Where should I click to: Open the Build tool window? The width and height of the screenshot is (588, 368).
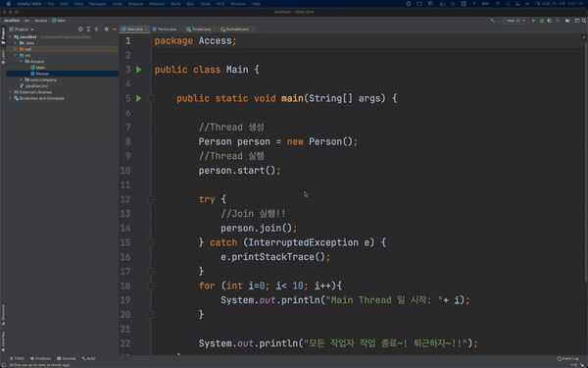(x=88, y=358)
